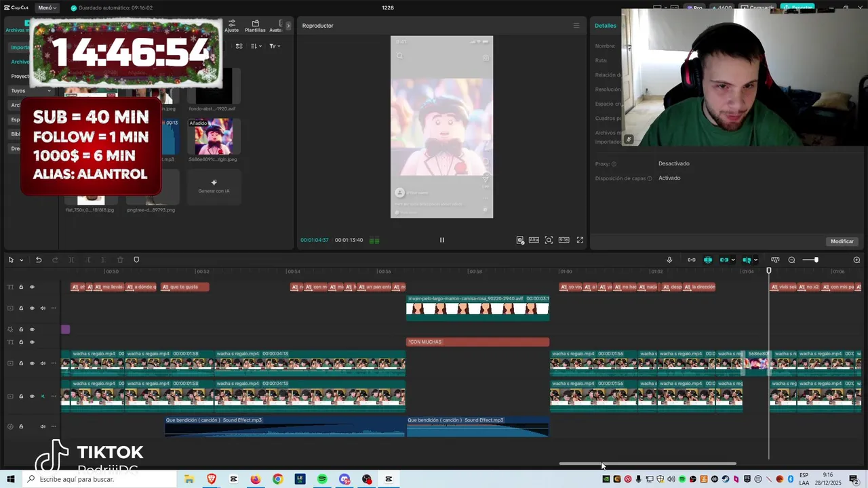Change preview quality with the Alta button
Screen dimensions: 868x488
[x=534, y=240]
